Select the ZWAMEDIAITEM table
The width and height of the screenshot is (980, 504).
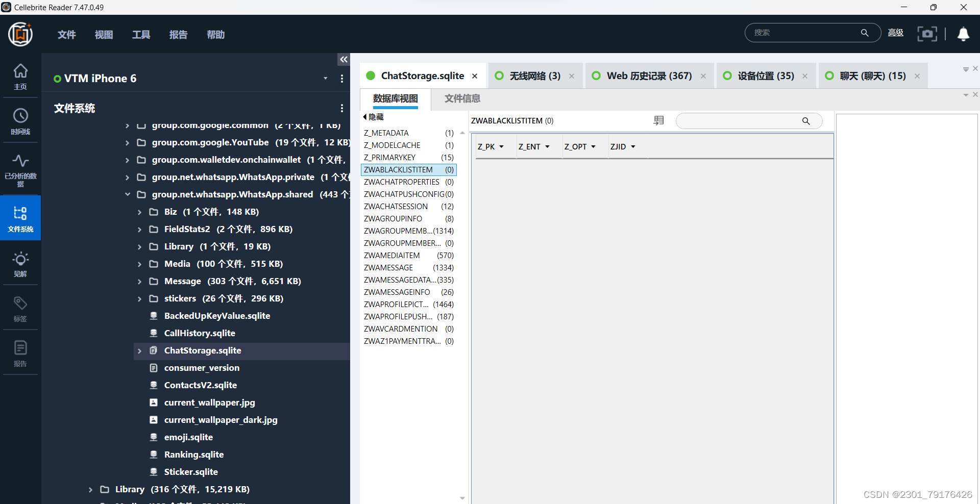coord(408,256)
